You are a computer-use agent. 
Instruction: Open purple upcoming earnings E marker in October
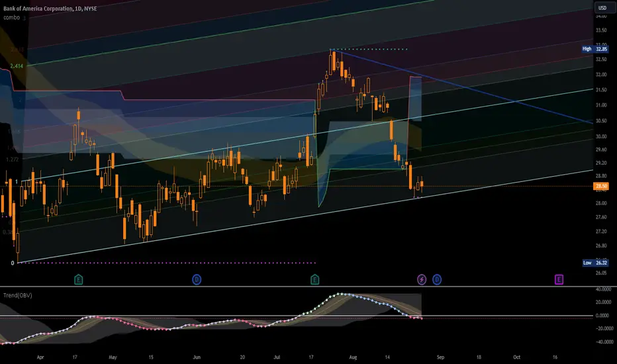[x=559, y=280]
